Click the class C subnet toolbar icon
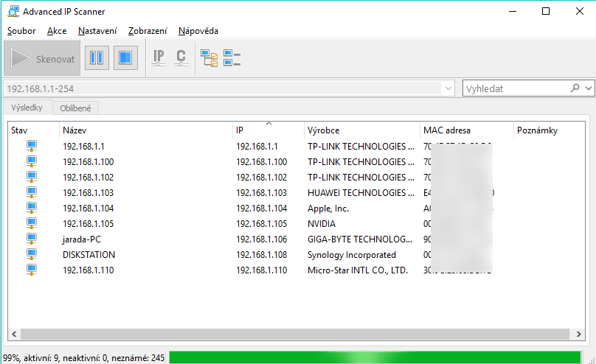596x364 pixels. (x=181, y=58)
